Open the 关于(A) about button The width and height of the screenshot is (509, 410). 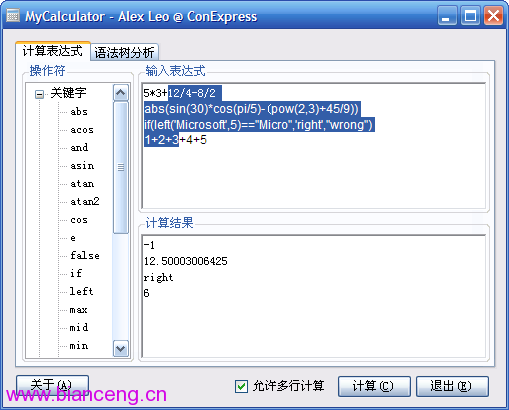(x=52, y=385)
